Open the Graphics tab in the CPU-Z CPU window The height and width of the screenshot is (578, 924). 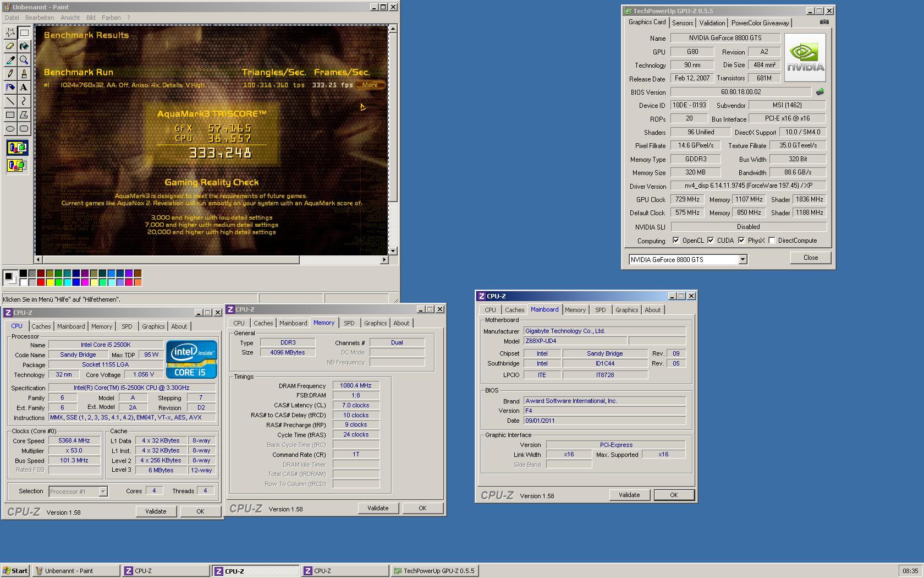coord(153,326)
